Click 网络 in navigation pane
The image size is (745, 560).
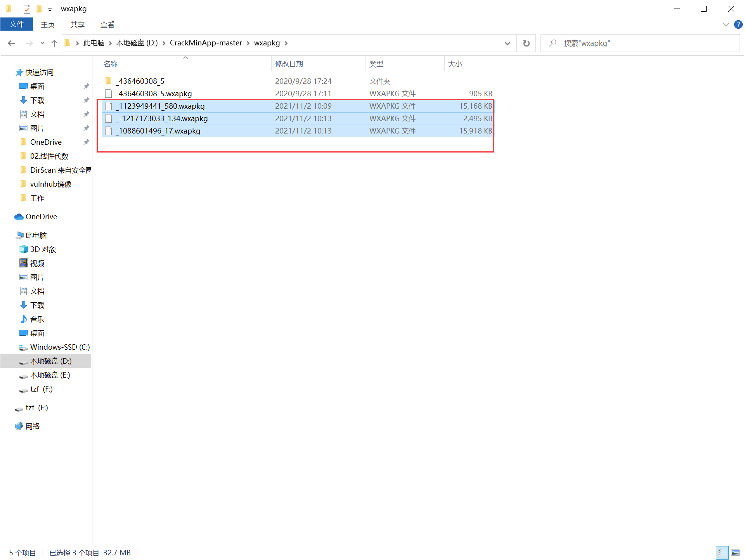click(x=32, y=427)
